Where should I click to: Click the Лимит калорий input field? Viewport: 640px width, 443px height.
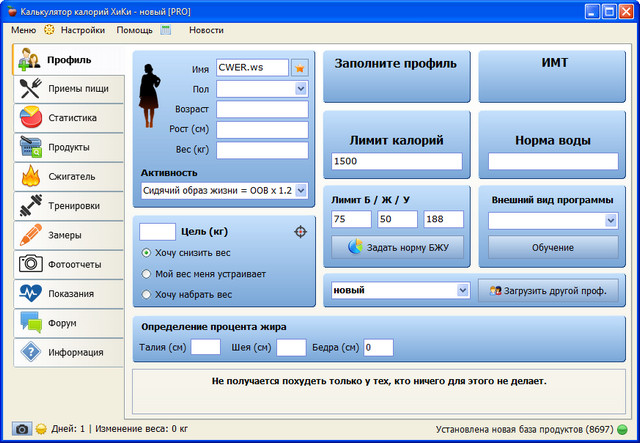click(x=397, y=161)
